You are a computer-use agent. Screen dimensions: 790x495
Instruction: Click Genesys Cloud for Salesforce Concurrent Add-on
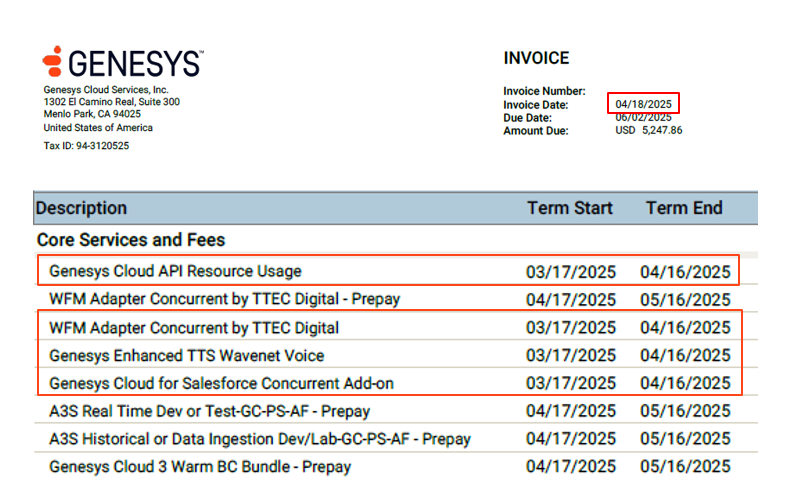222,383
